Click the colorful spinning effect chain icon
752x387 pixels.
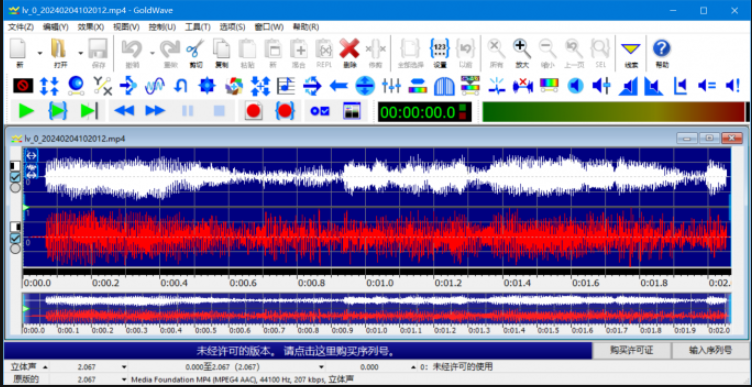click(x=234, y=86)
